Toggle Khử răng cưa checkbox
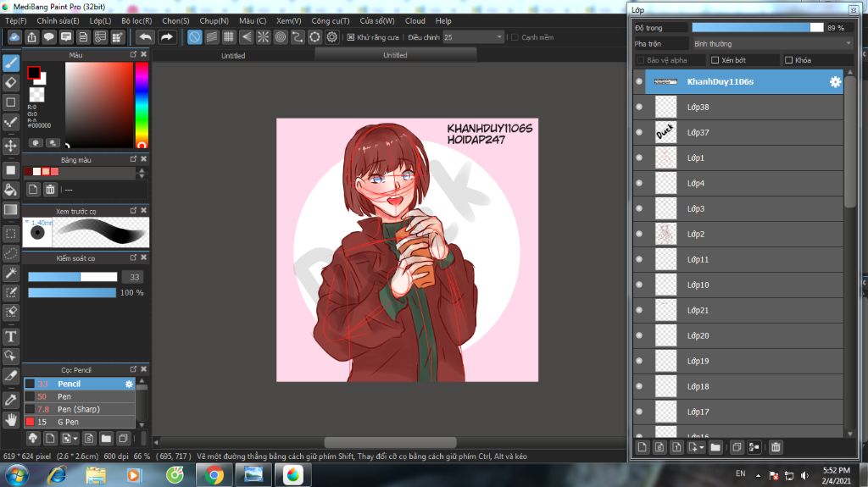This screenshot has height=487, width=868. [350, 37]
